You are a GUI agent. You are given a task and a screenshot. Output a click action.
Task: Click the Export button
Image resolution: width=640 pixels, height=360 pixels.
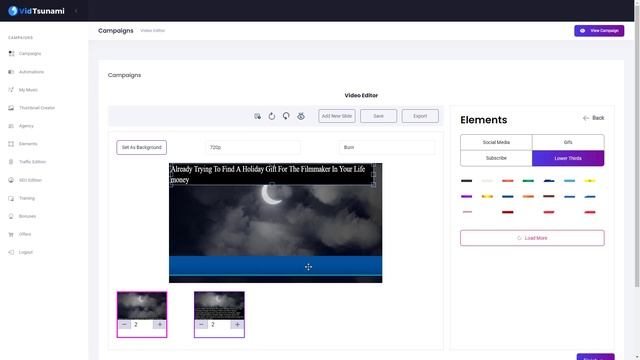420,116
